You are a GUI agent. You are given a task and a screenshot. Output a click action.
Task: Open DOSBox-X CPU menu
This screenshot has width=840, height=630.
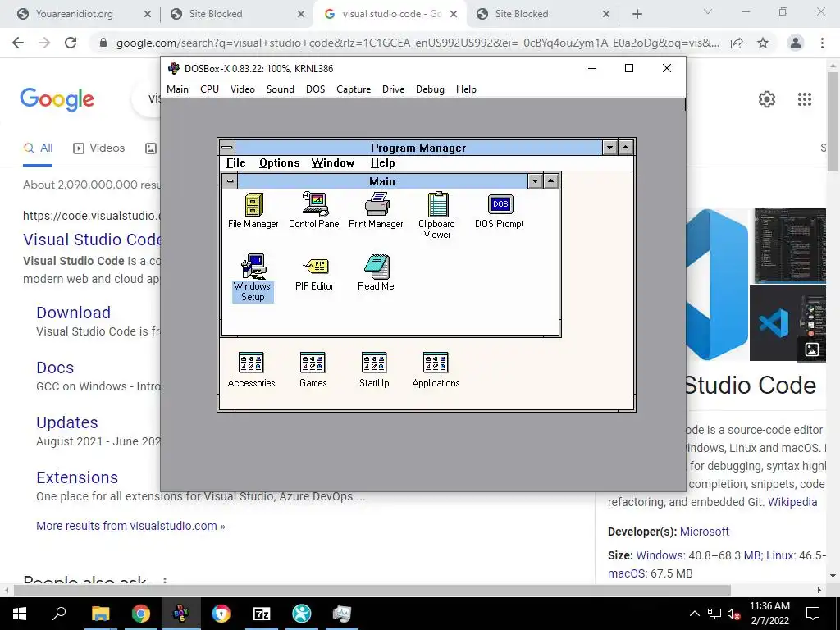click(209, 89)
